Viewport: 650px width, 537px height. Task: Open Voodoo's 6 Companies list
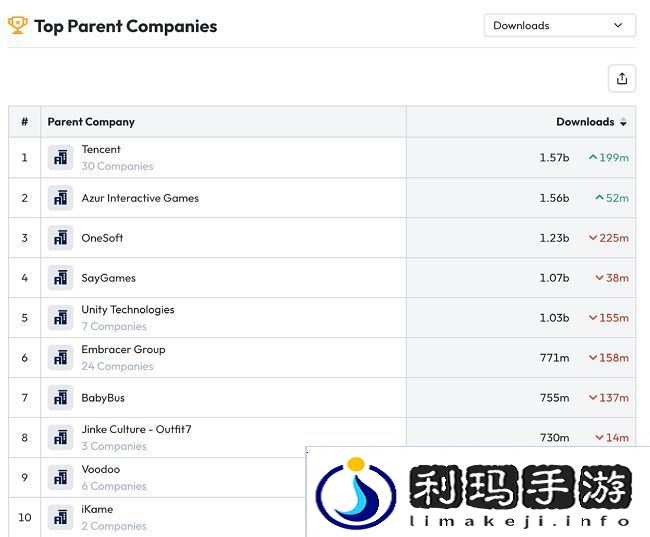114,487
